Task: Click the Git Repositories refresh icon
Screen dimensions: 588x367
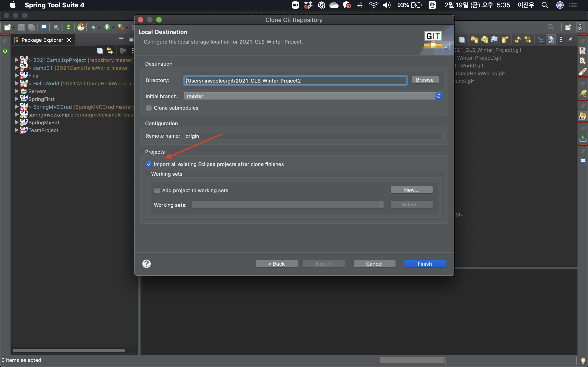Action: click(x=517, y=39)
